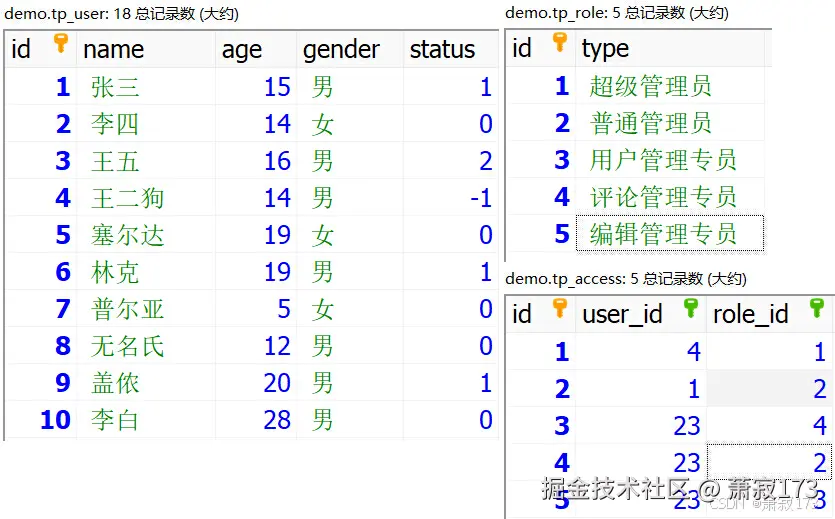Click the user_id cell in tp_access row 1
The width and height of the screenshot is (835, 519).
[641, 351]
